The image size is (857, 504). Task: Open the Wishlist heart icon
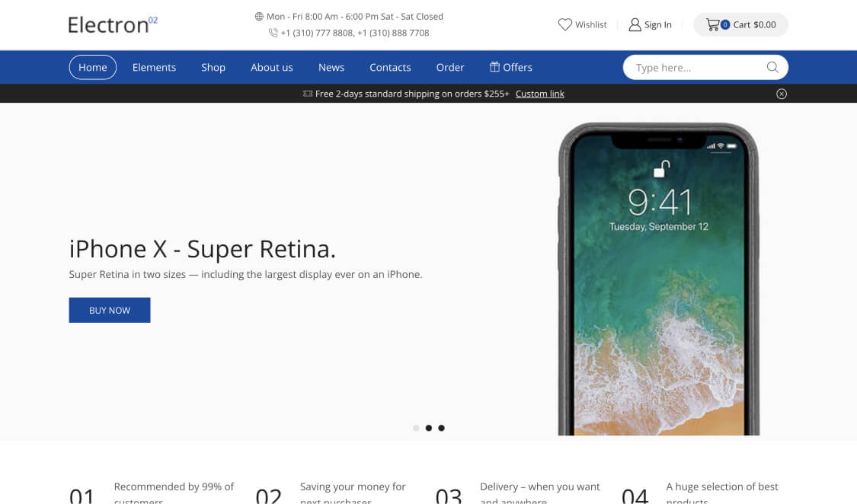[564, 24]
